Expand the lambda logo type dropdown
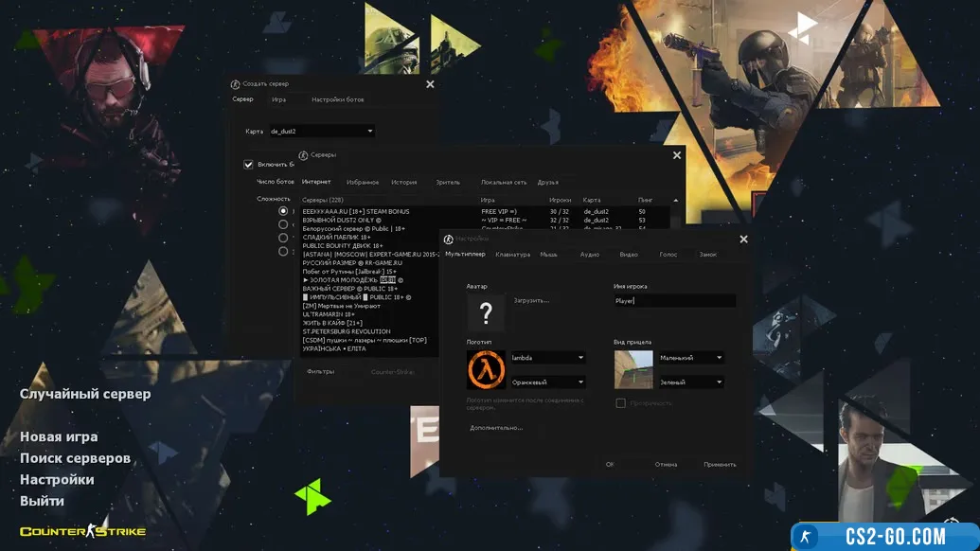 click(x=547, y=358)
